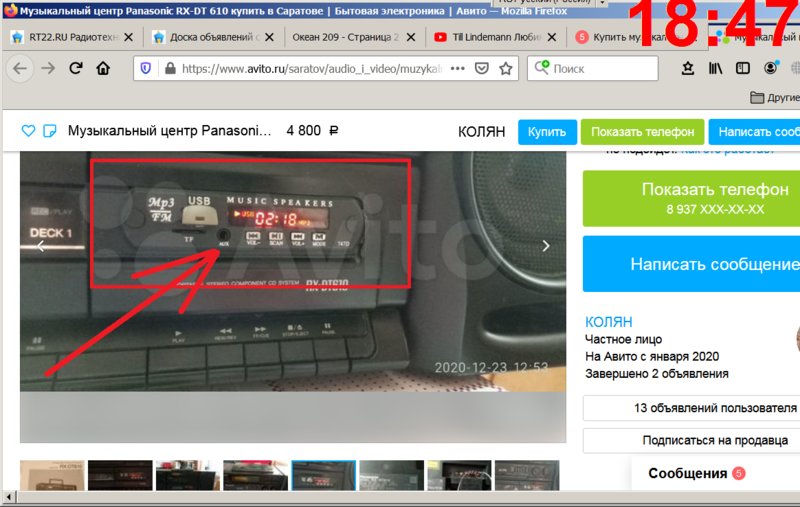Open the Library bookmarks icon
800x507 pixels.
click(715, 68)
